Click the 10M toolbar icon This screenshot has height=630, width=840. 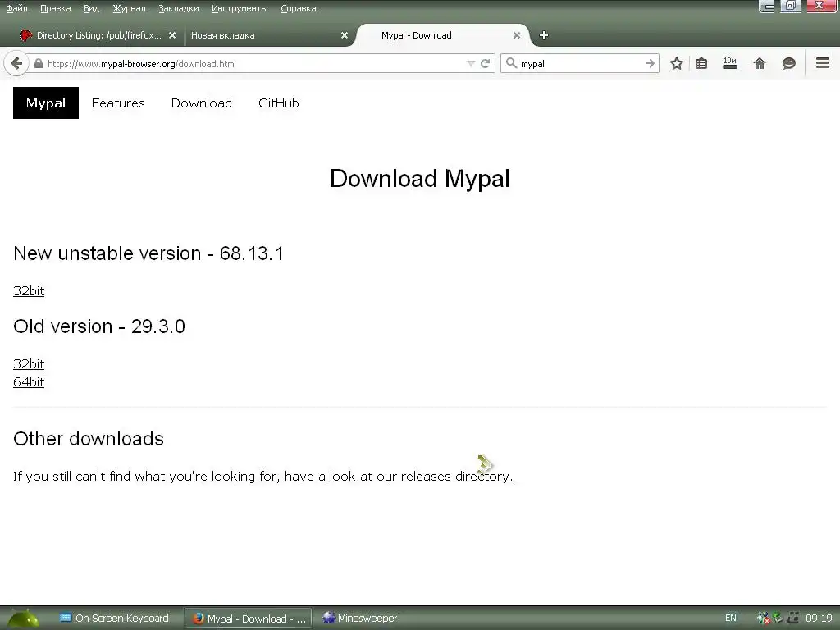click(x=729, y=63)
